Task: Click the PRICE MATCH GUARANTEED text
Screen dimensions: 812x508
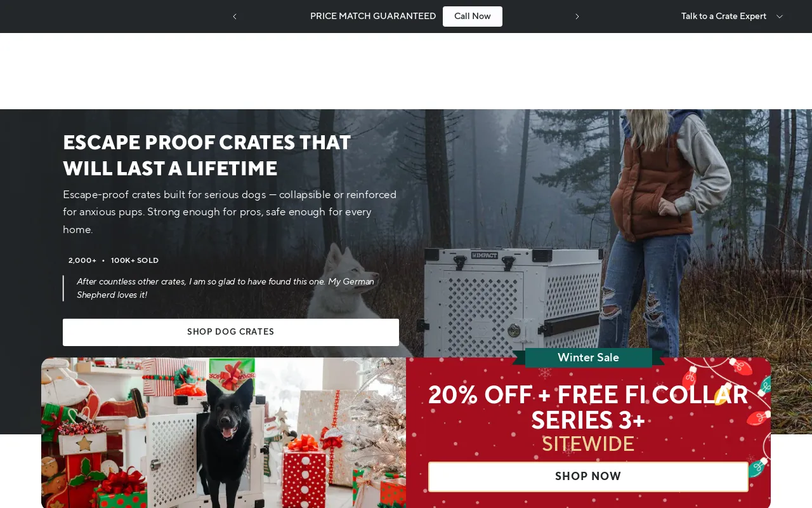Action: 373,17
